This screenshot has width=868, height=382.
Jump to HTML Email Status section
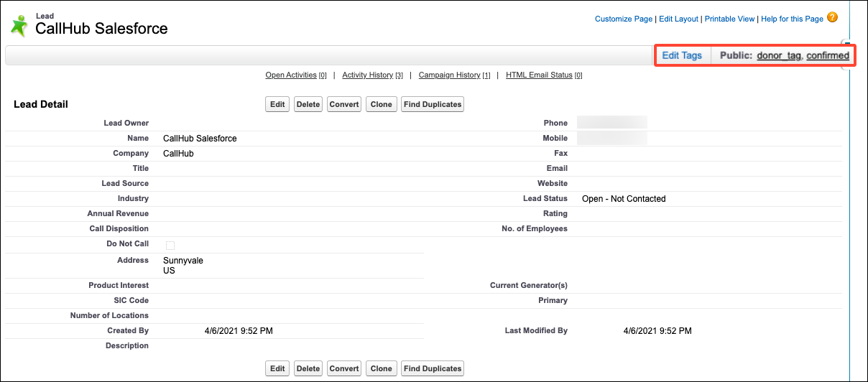[x=544, y=75]
